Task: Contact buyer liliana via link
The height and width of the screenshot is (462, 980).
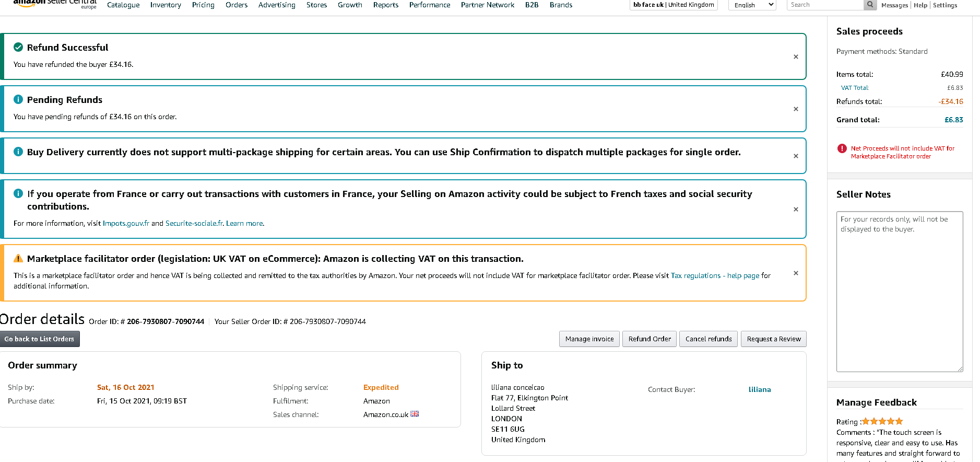Action: pyautogui.click(x=760, y=389)
